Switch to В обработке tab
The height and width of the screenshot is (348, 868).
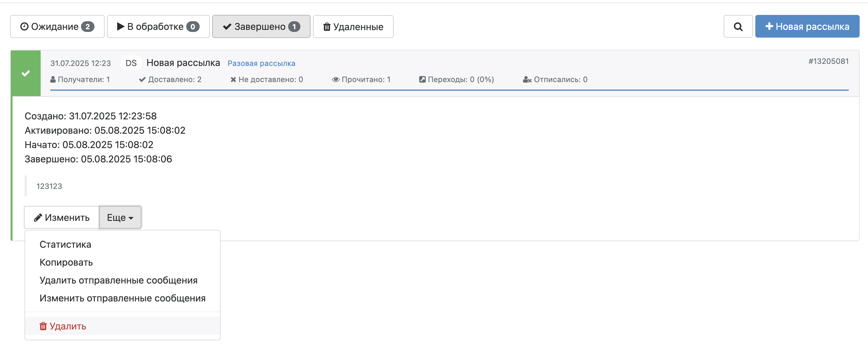pyautogui.click(x=158, y=27)
